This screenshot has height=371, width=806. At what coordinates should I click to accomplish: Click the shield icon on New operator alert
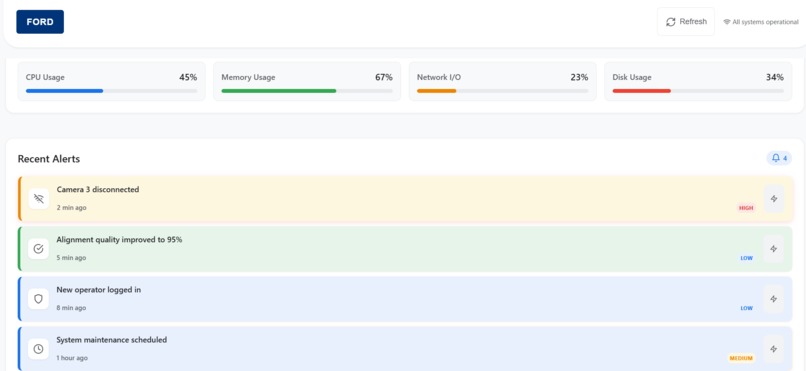(x=39, y=299)
